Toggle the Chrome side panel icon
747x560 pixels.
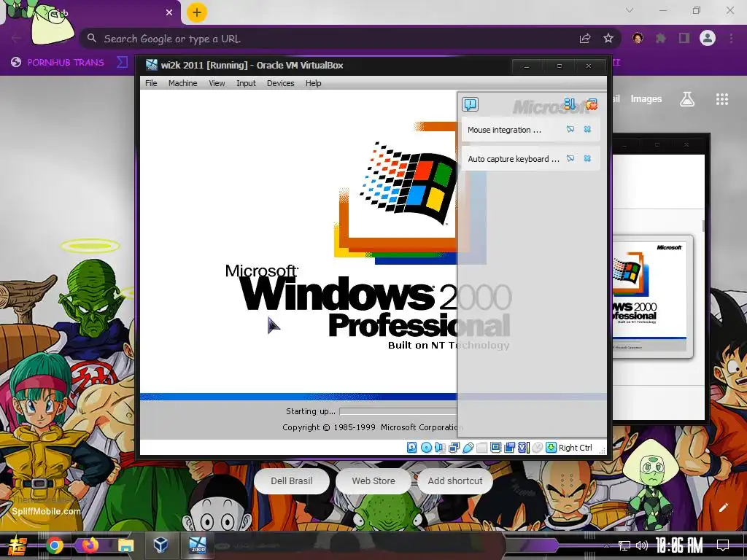click(684, 38)
